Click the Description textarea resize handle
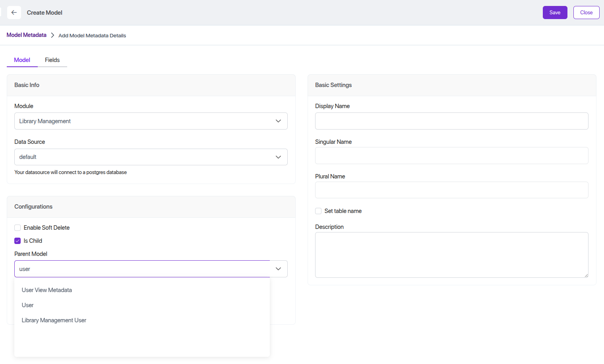This screenshot has width=604, height=364. (586, 275)
